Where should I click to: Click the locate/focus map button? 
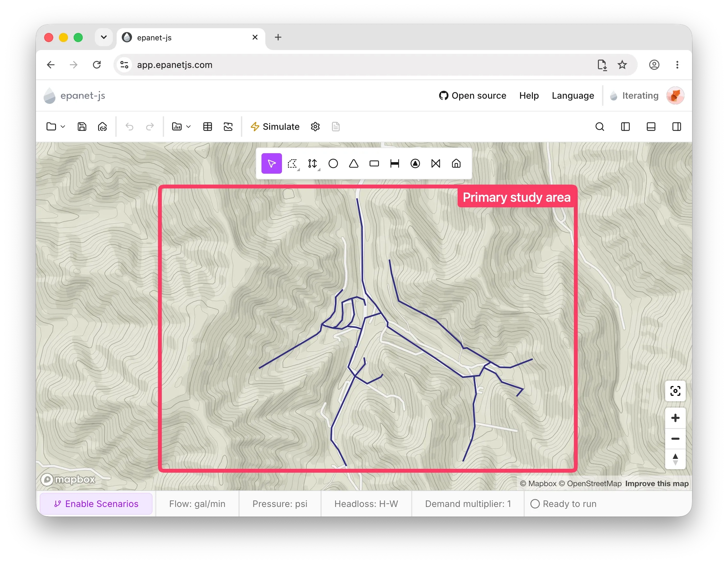pyautogui.click(x=675, y=391)
